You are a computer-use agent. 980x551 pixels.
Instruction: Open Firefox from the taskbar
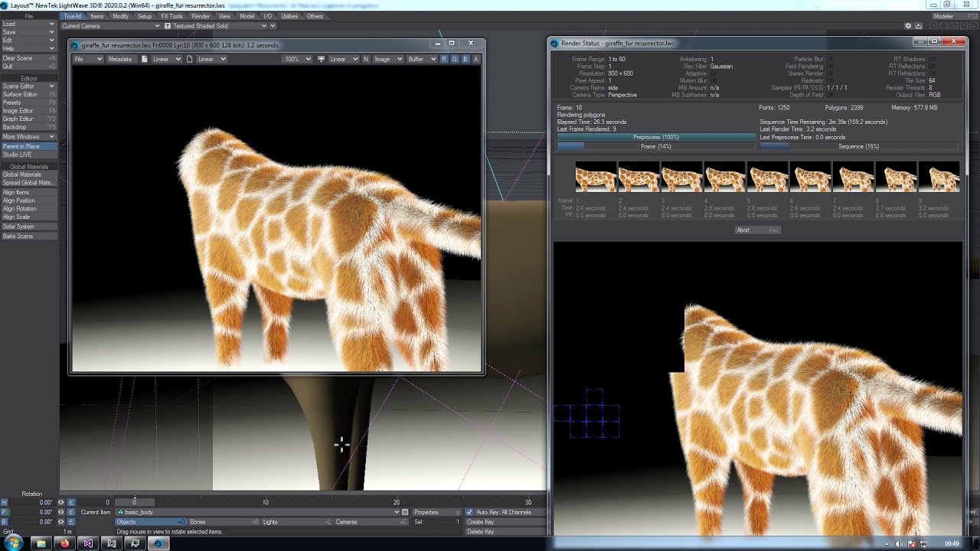click(x=65, y=543)
